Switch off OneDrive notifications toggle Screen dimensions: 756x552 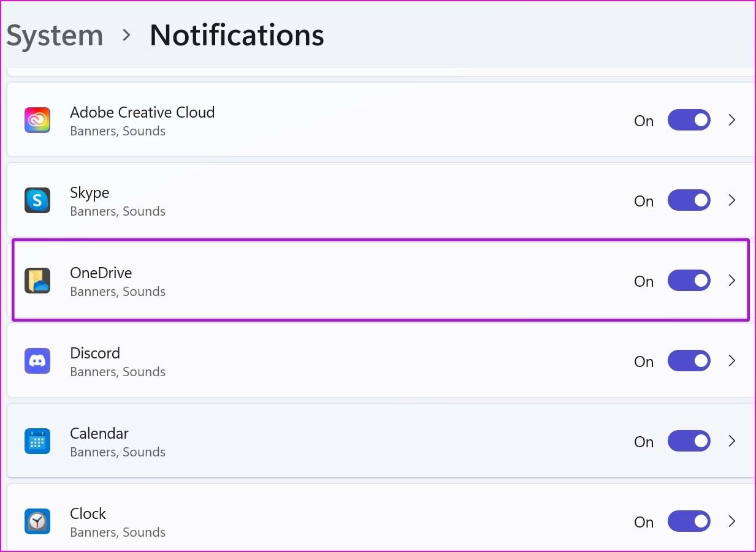689,281
